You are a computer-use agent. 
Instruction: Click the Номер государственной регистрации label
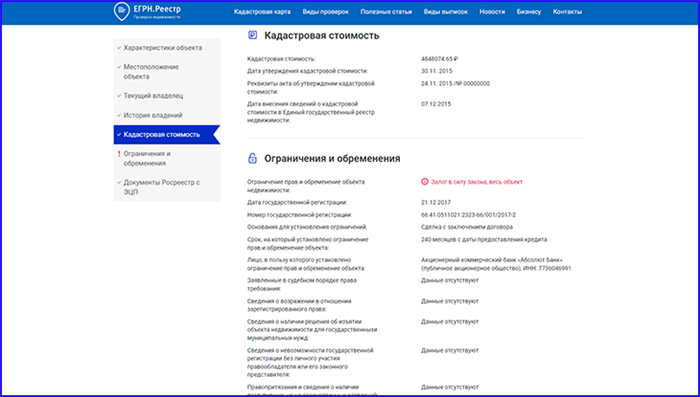click(299, 215)
